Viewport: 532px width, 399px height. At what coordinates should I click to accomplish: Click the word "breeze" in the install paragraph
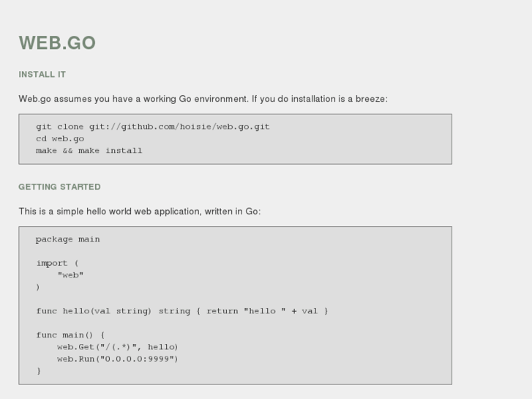tap(370, 99)
